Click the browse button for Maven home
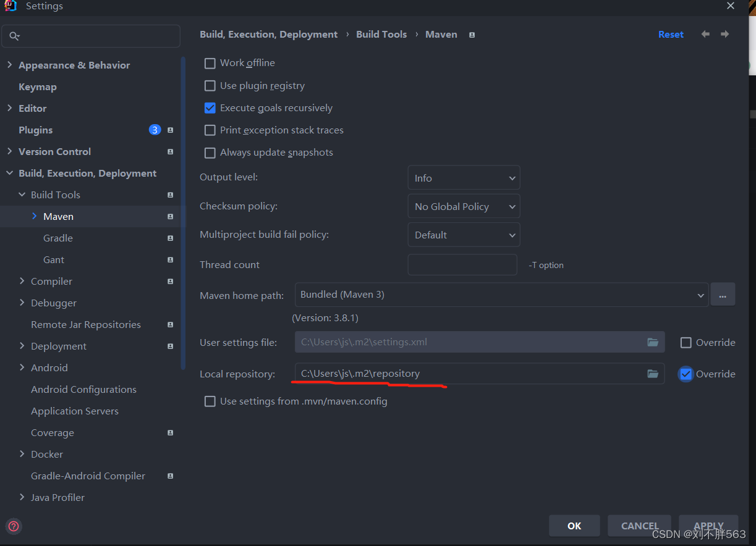 [723, 295]
